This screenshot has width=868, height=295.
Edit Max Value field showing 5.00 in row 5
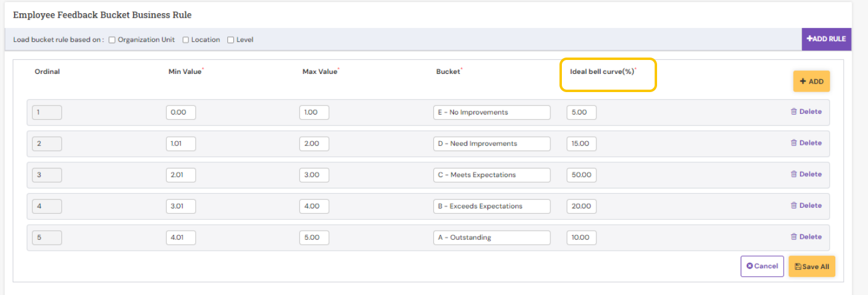click(x=314, y=237)
